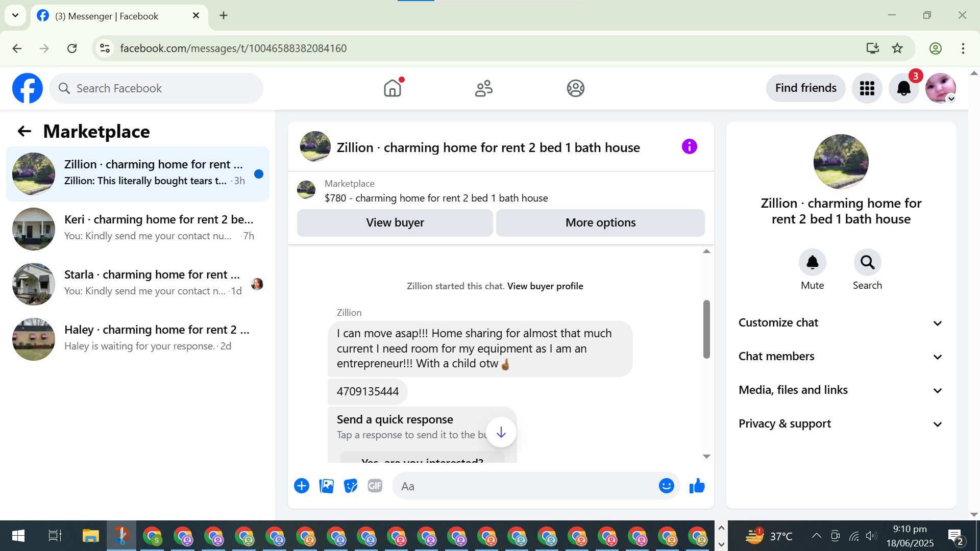This screenshot has height=551, width=980.
Task: Expand the Privacy & support section
Action: click(x=841, y=424)
